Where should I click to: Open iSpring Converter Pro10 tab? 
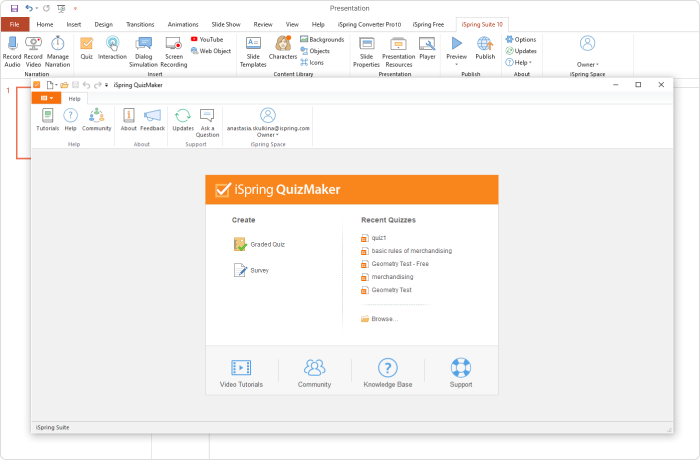[x=369, y=24]
